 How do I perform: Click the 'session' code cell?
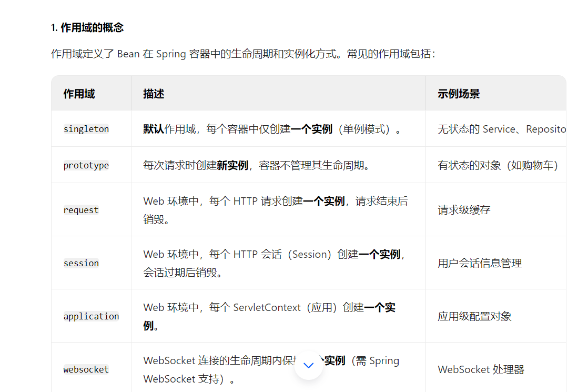pos(81,263)
